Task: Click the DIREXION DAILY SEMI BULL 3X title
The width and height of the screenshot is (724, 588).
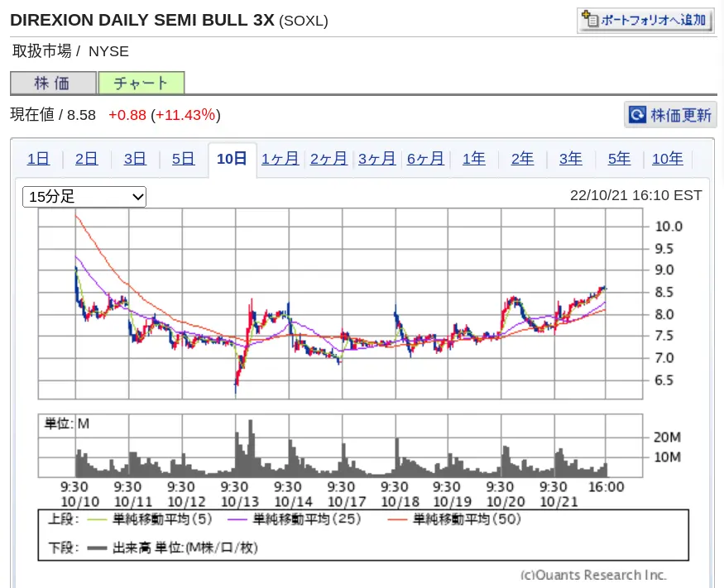Action: [142, 21]
